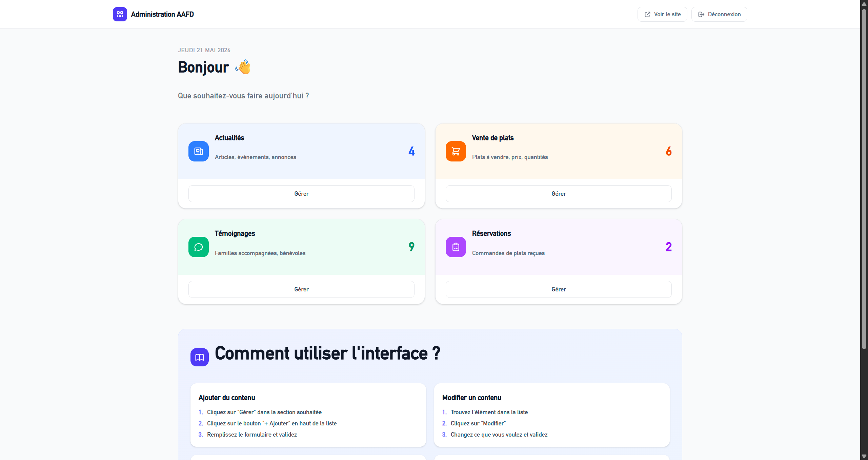The width and height of the screenshot is (868, 460).
Task: Open Voir le site button
Action: 662,14
